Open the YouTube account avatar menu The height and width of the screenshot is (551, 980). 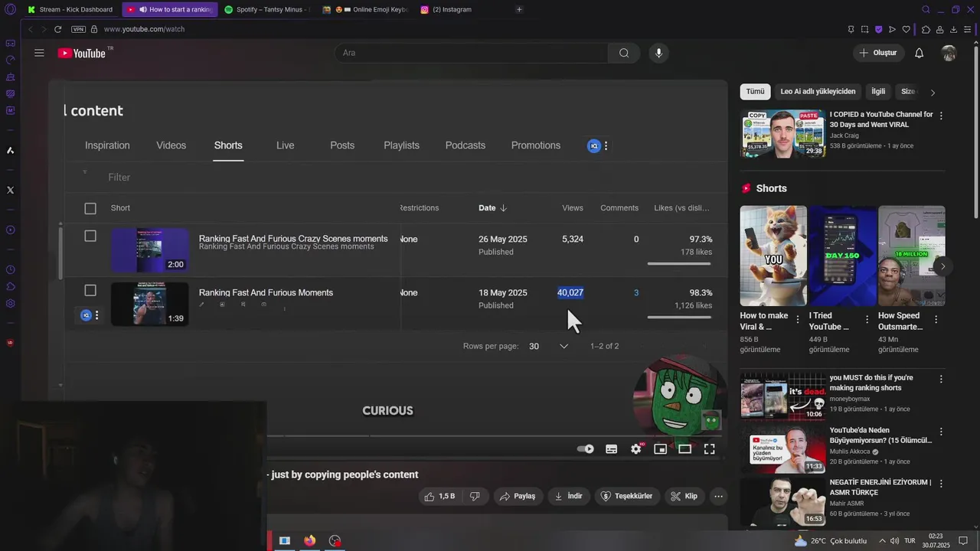coord(949,53)
